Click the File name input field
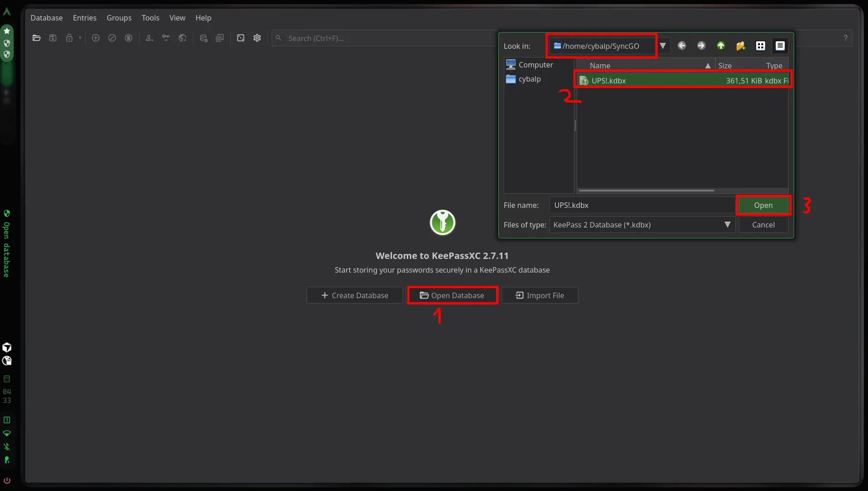The image size is (868, 491). 642,205
